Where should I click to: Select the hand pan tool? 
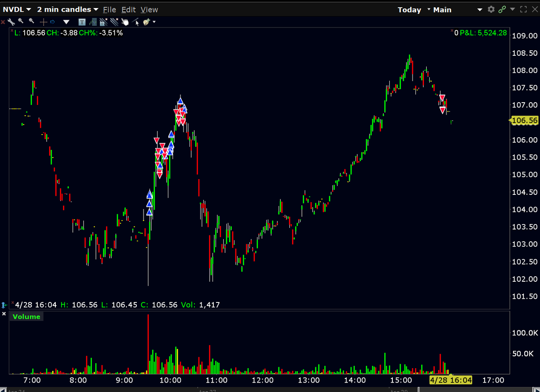pos(125,22)
